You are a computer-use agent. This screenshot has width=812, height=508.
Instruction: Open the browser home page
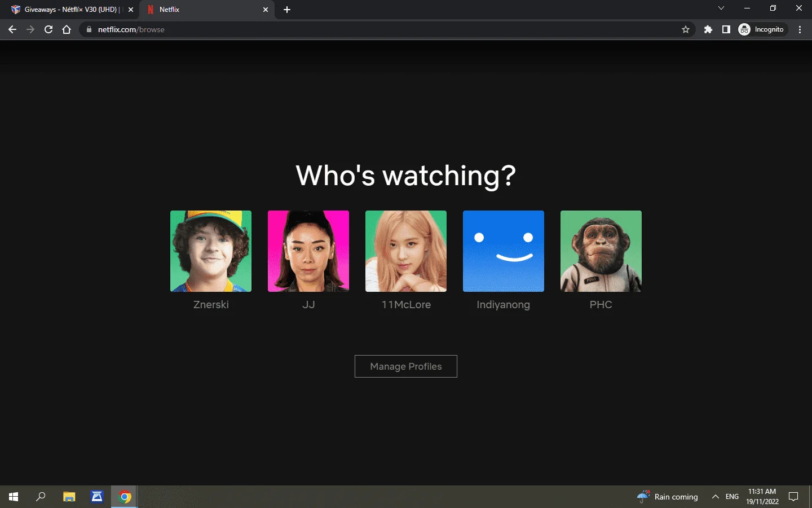[x=67, y=29]
